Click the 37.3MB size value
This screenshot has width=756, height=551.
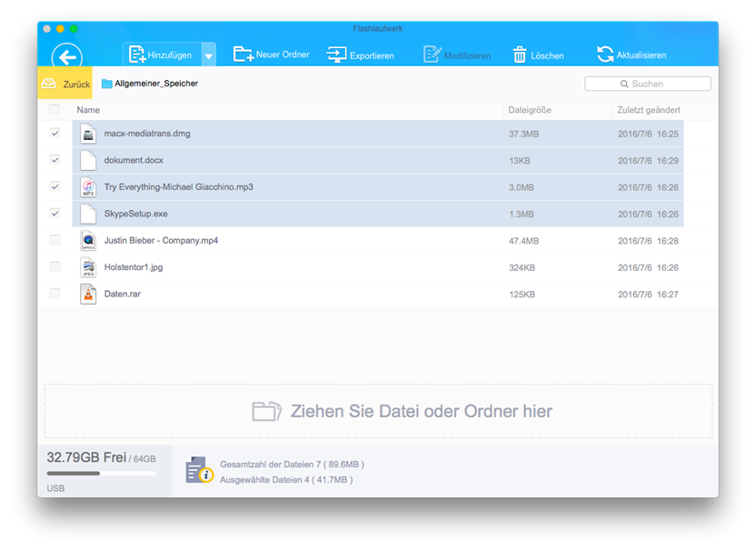(x=523, y=135)
